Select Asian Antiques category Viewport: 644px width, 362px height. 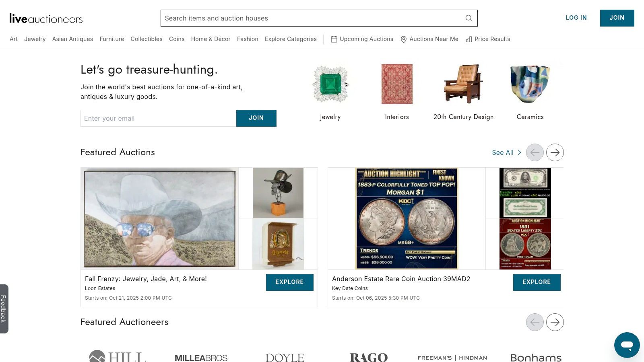(72, 39)
